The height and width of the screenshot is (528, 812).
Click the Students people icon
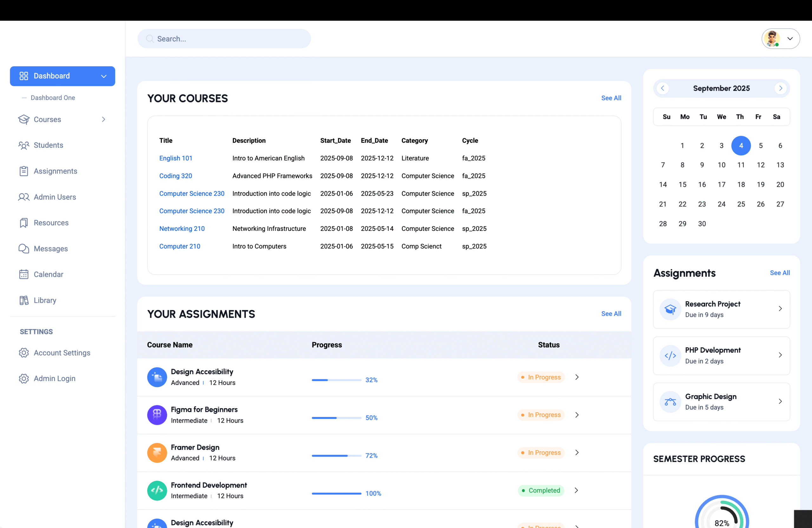coord(23,145)
